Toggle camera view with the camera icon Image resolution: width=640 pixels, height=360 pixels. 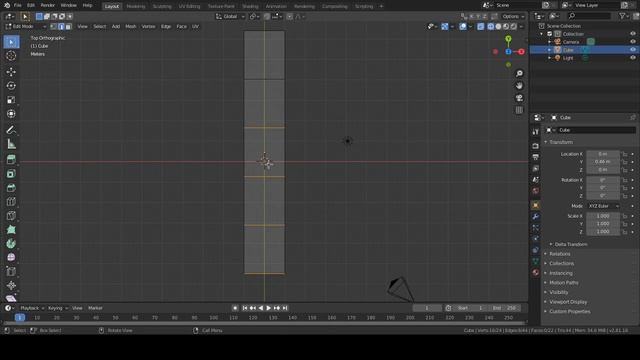click(519, 98)
